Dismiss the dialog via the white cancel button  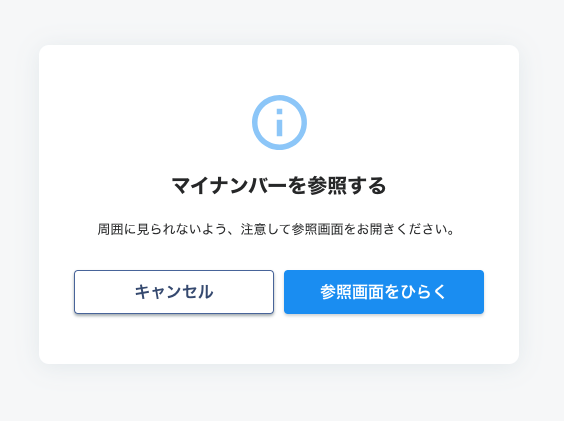tap(174, 292)
